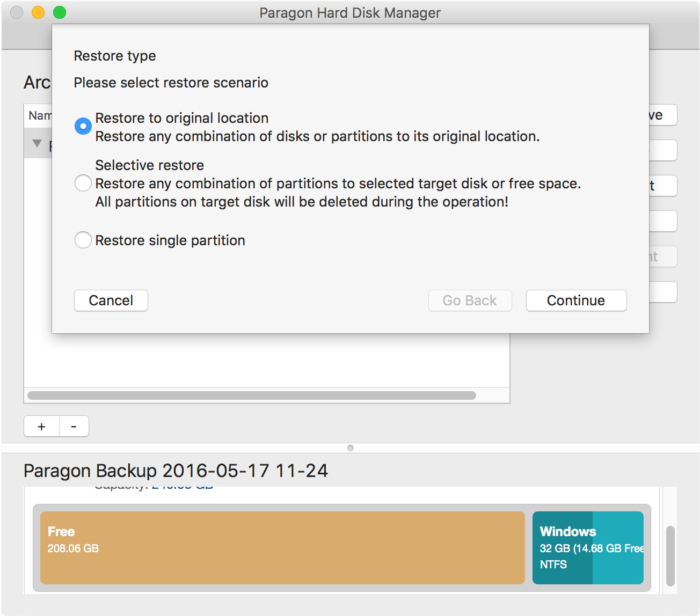Remove archive using the minus button
700x616 pixels.
(x=74, y=427)
